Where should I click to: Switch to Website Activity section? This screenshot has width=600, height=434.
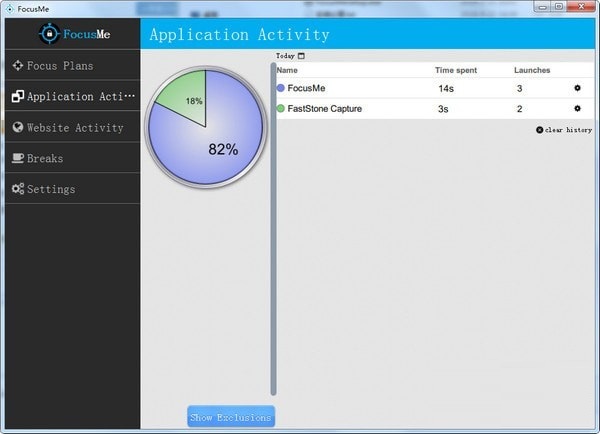tap(75, 128)
